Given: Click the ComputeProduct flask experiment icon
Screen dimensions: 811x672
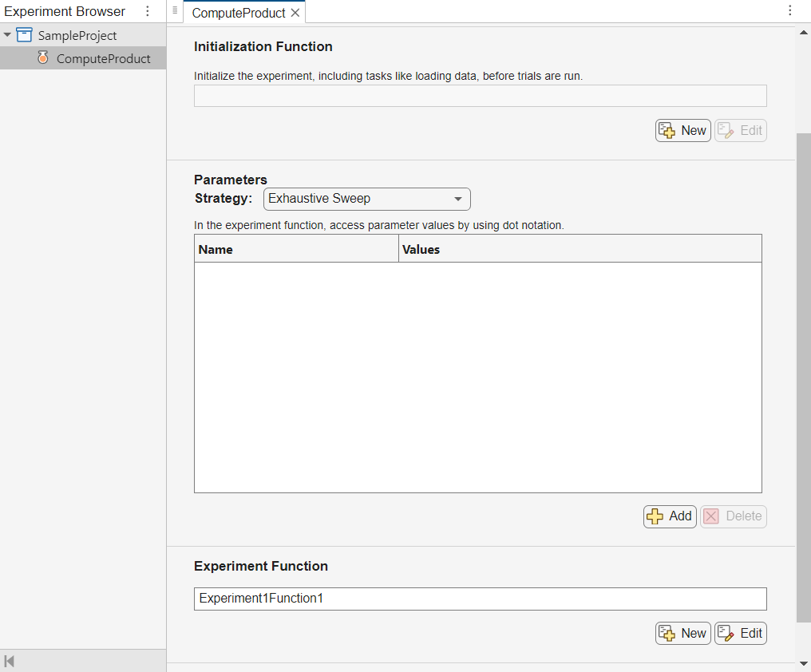Looking at the screenshot, I should click(43, 57).
